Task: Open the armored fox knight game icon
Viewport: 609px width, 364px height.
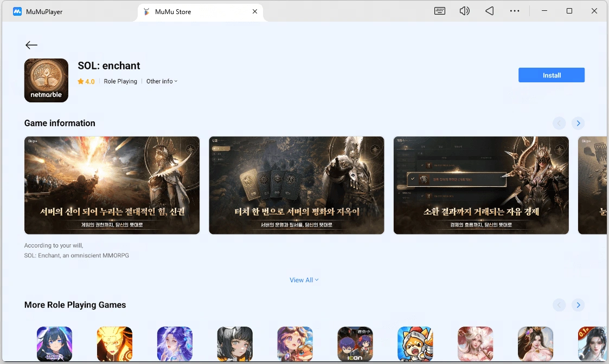Action: pos(415,344)
